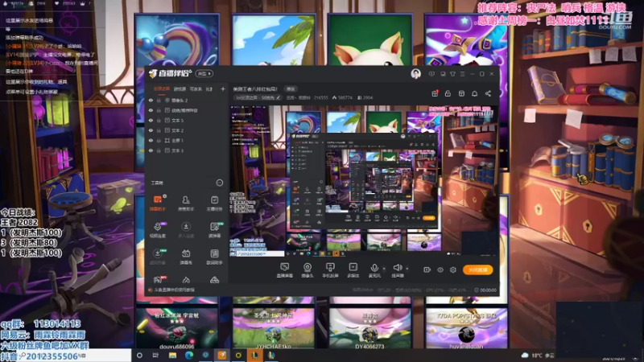Viewport: 644px width, 362px height.
Task: Open the orange 弹幕助手 tool
Action: [157, 204]
